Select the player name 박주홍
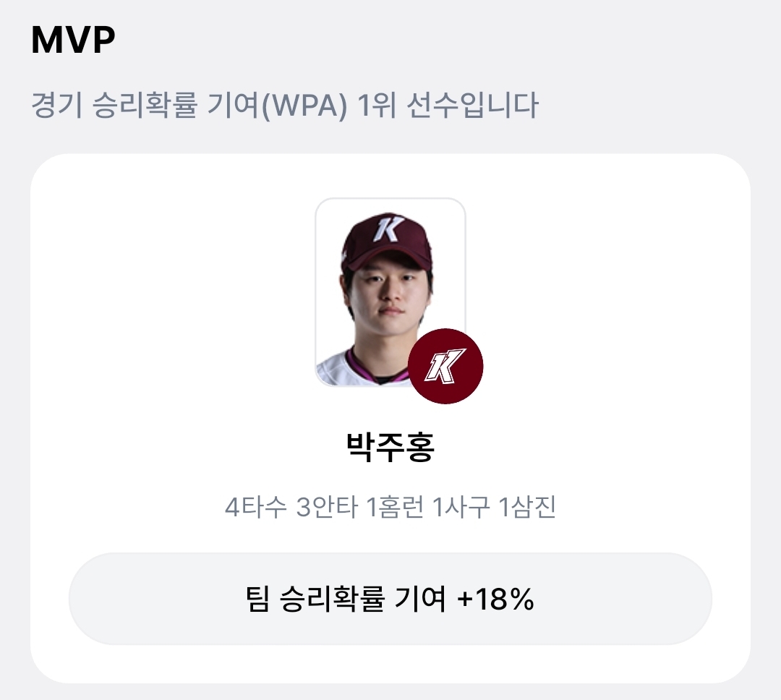Image resolution: width=781 pixels, height=700 pixels. (x=390, y=447)
